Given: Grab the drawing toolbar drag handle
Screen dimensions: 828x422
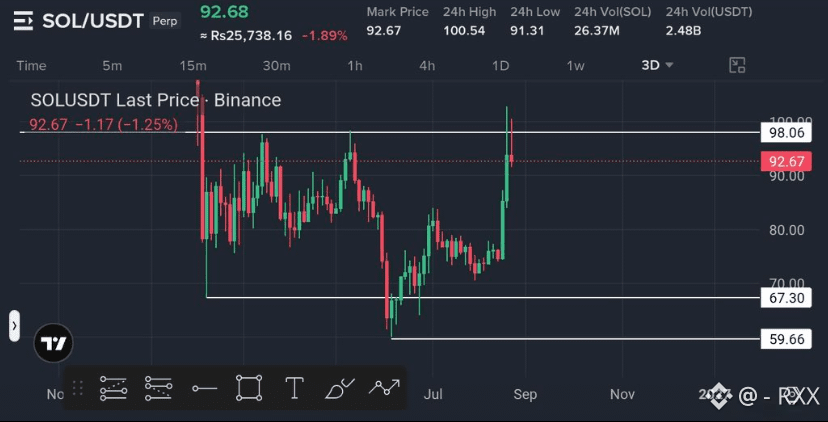Looking at the screenshot, I should click(78, 389).
